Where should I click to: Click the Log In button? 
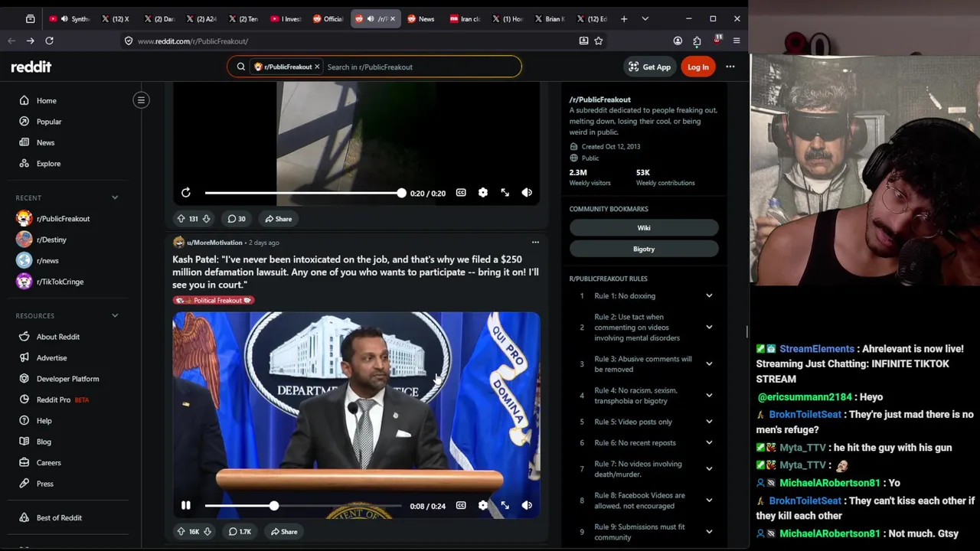pos(697,67)
